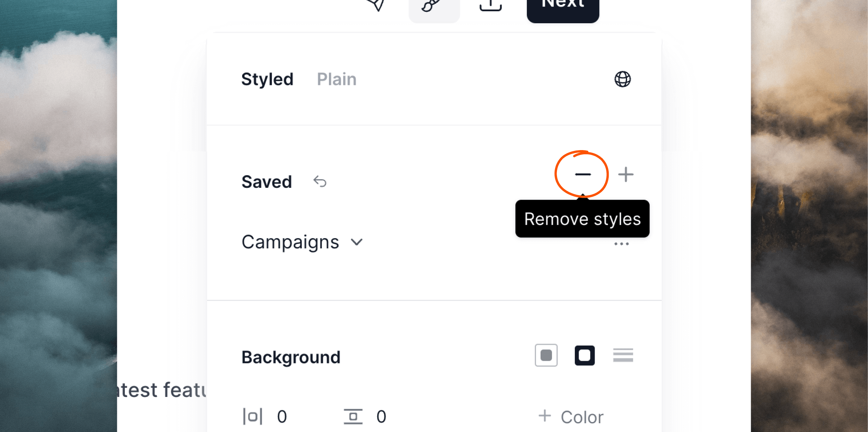Viewport: 868px width, 432px height.
Task: Expand the Campaigns dropdown
Action: [302, 242]
